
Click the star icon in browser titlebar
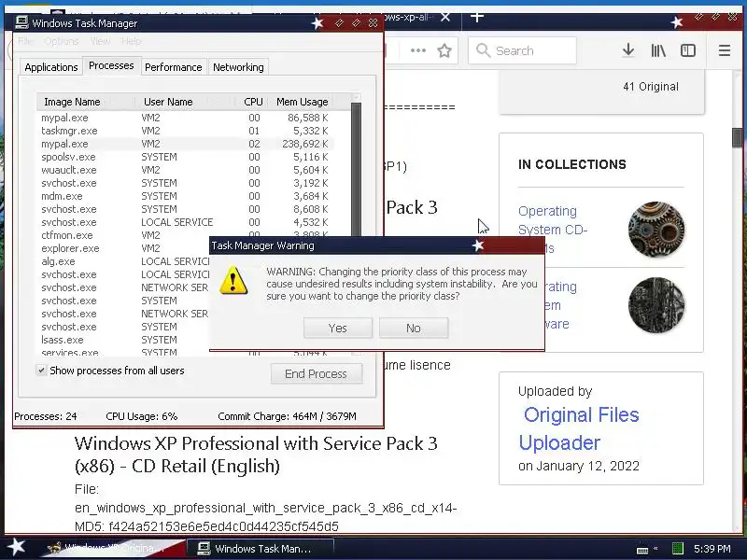(676, 21)
